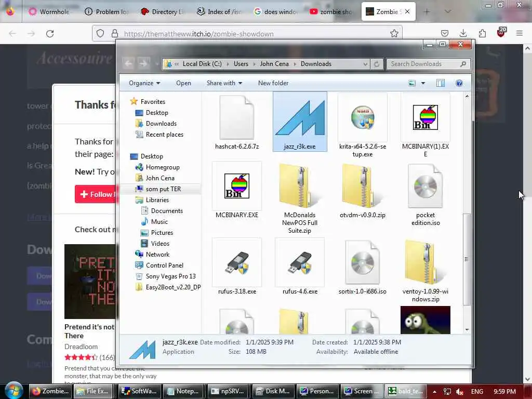The height and width of the screenshot is (399, 532).
Task: Select the pocket edition.iso disc image
Action: pyautogui.click(x=425, y=186)
